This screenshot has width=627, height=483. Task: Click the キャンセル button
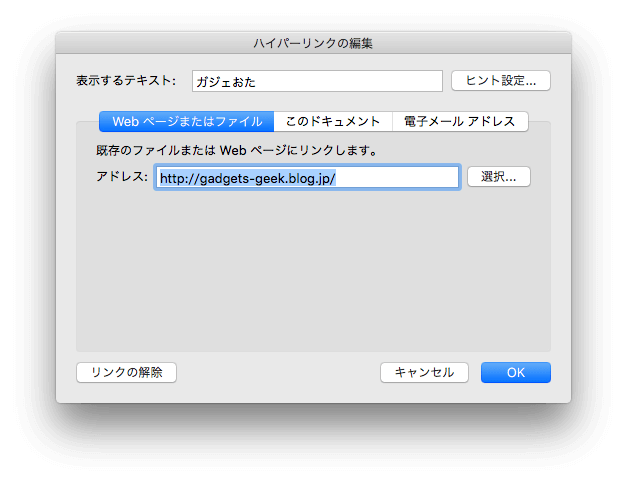tap(424, 372)
